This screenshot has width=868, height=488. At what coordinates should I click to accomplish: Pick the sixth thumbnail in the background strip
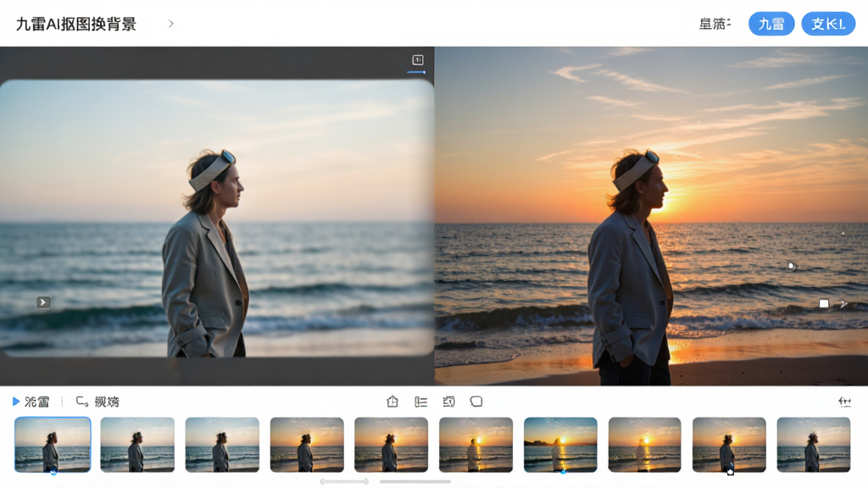pos(476,445)
